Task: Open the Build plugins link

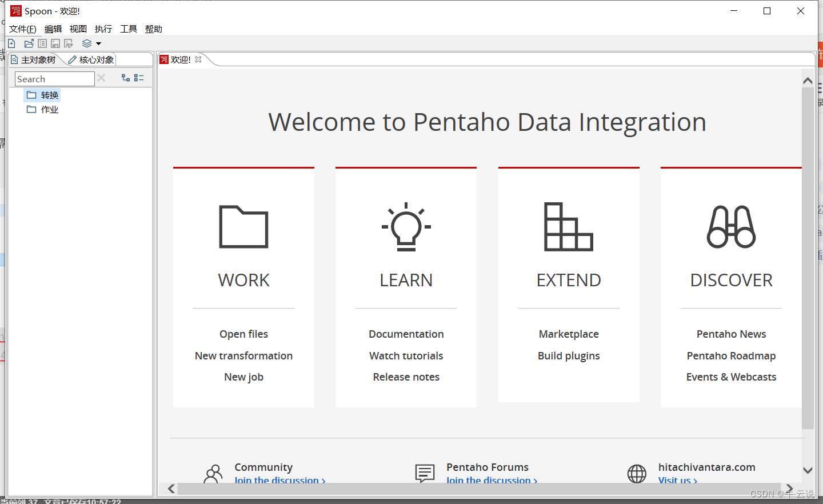Action: pyautogui.click(x=569, y=355)
